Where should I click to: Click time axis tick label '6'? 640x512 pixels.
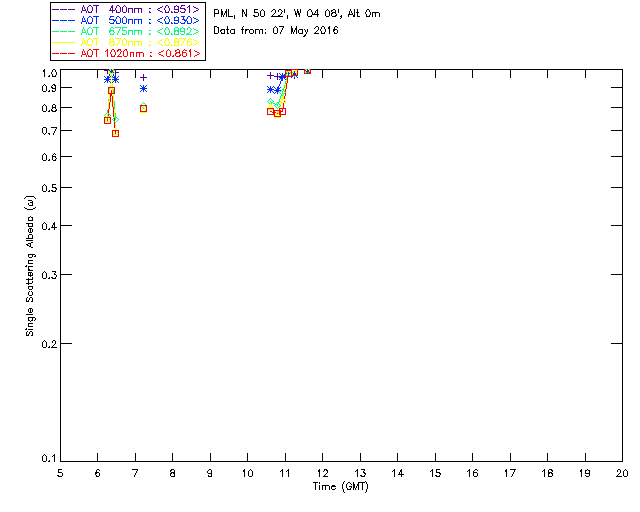[x=98, y=473]
